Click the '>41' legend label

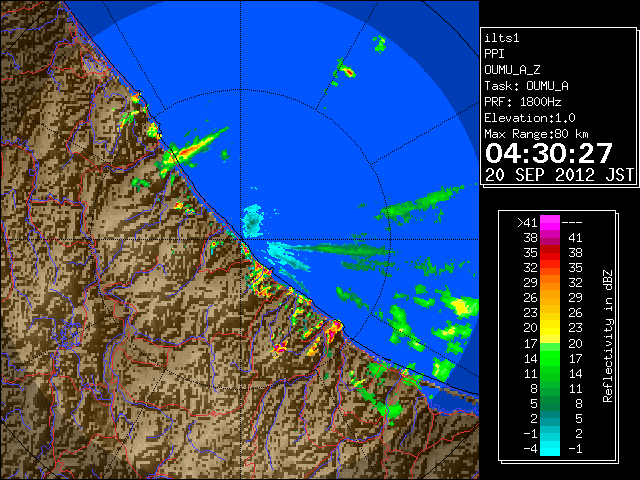(527, 222)
